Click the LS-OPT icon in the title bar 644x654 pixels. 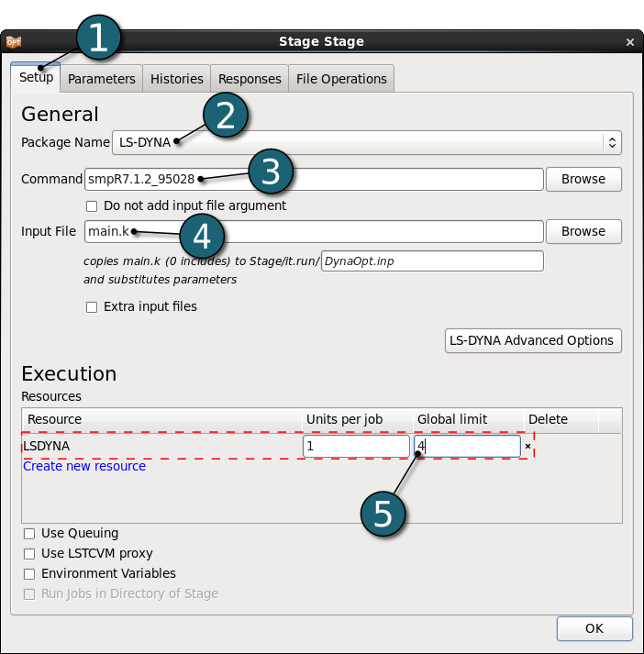coord(14,41)
